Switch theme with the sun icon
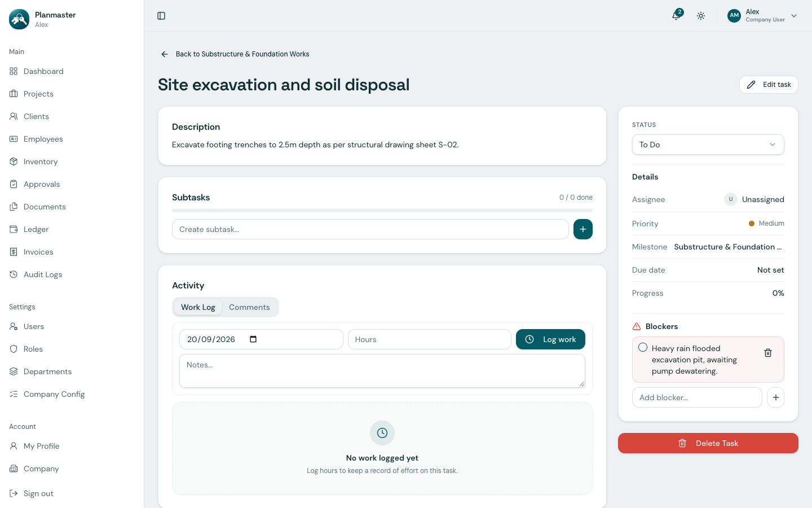The height and width of the screenshot is (508, 812). coord(701,16)
